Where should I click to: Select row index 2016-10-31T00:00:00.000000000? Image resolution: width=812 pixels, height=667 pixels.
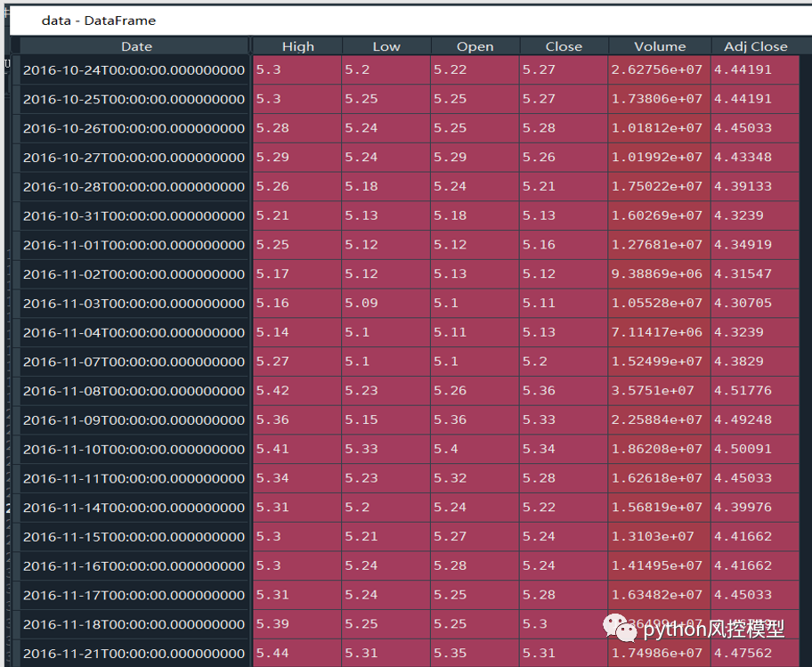(134, 216)
